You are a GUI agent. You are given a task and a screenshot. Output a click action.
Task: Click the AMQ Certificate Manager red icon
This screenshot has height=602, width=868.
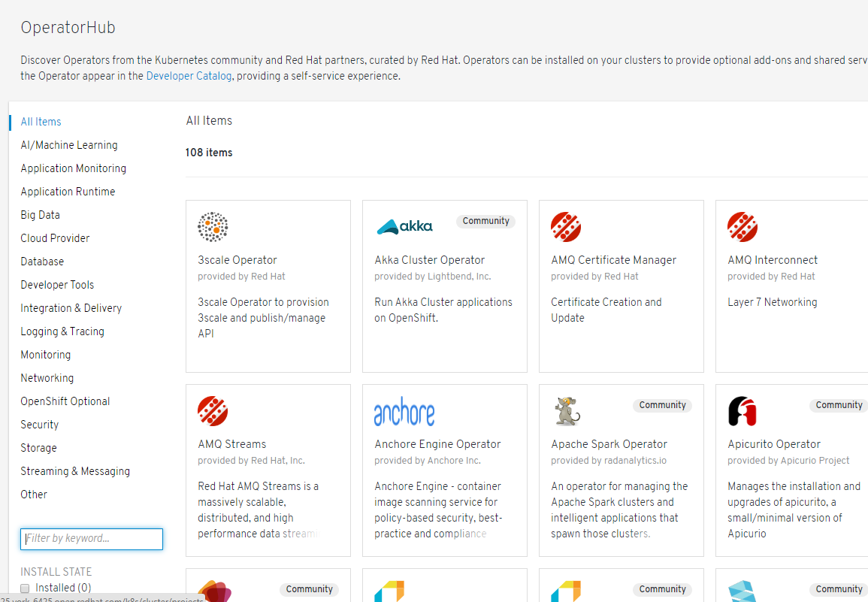coord(566,227)
